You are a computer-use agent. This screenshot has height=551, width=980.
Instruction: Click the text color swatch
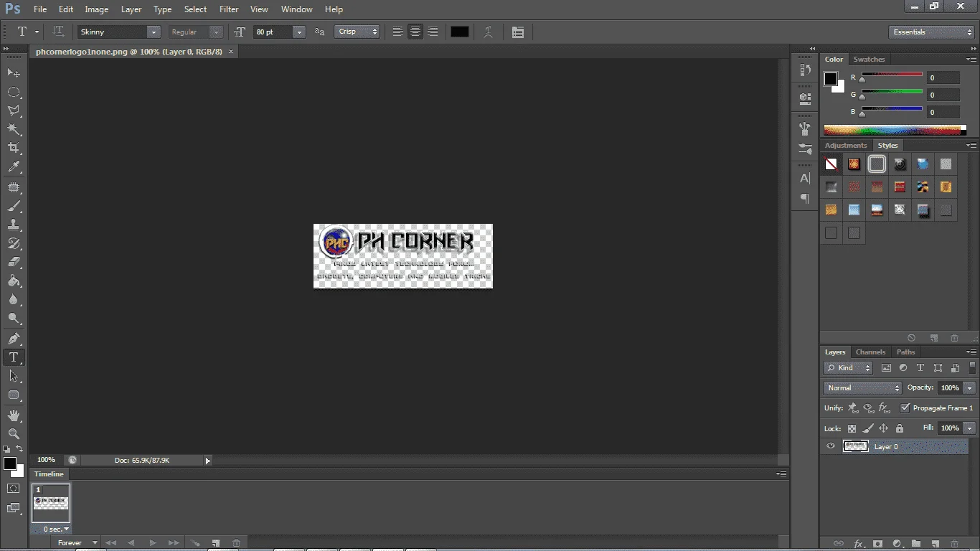[460, 32]
